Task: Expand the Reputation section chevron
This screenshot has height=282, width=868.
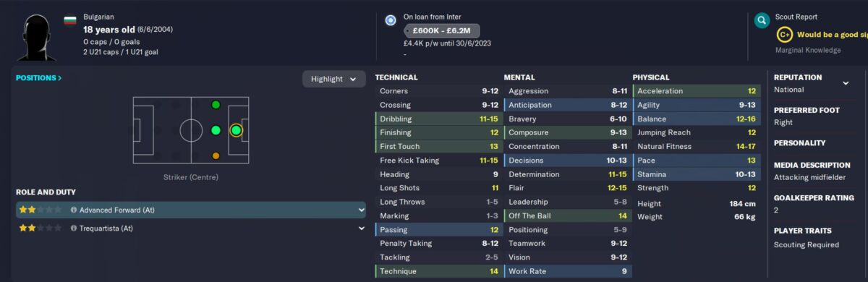Action: pos(846,83)
